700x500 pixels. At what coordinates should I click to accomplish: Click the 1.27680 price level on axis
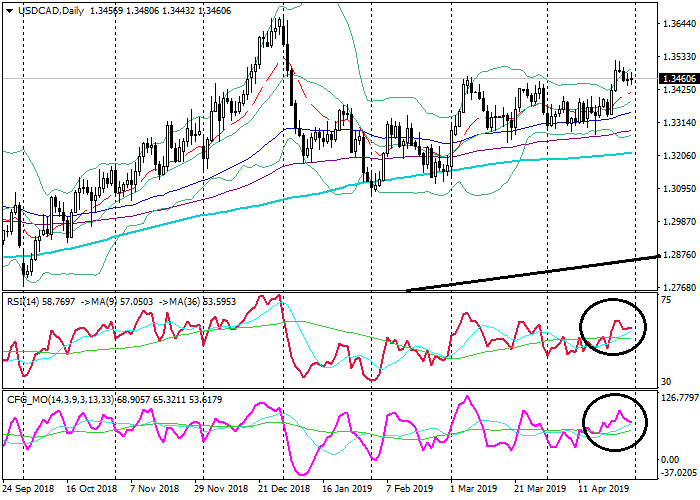[x=679, y=287]
